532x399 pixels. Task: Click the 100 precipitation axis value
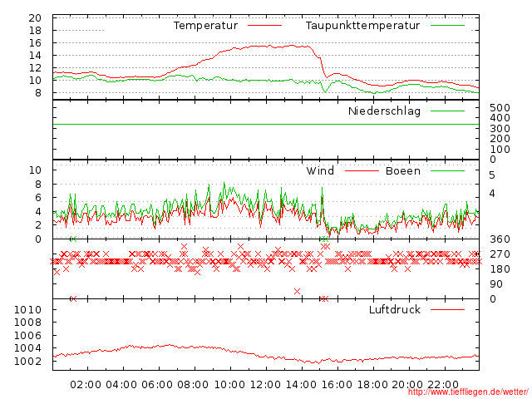click(x=500, y=150)
